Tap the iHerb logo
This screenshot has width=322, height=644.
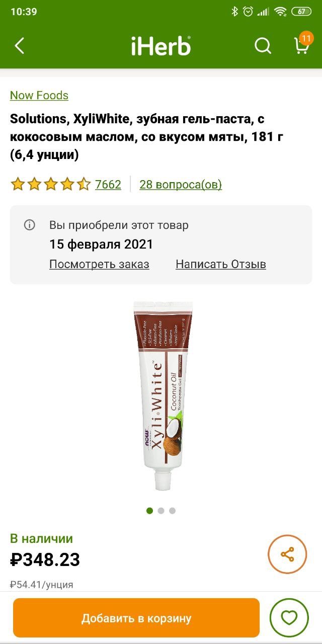click(161, 46)
